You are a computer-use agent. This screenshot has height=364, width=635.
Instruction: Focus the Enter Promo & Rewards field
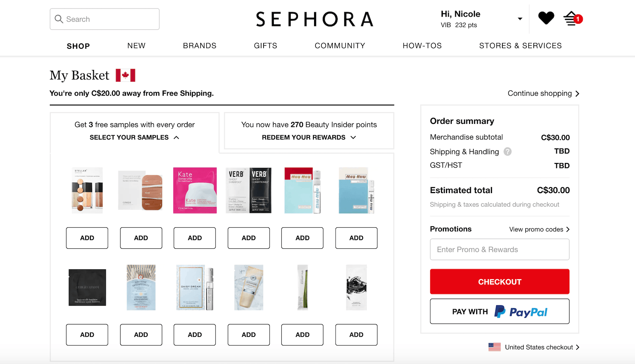pos(500,250)
